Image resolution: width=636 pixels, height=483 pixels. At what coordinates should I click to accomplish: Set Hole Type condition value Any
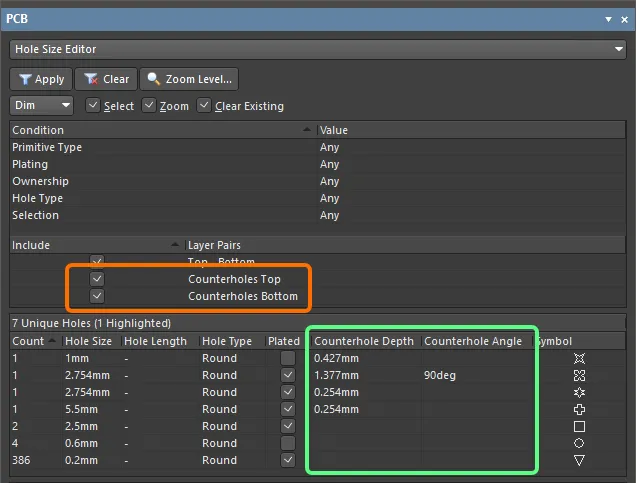(x=329, y=198)
